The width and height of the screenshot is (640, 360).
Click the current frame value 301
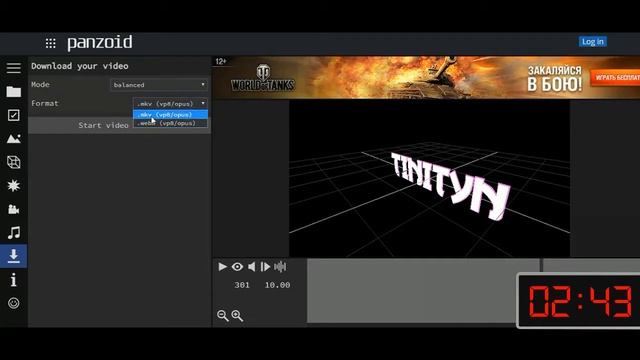click(x=242, y=285)
